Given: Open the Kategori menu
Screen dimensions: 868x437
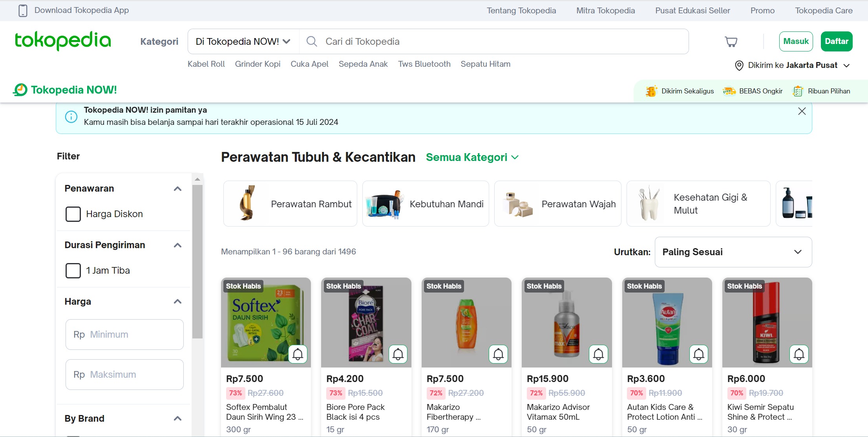Looking at the screenshot, I should [x=159, y=42].
